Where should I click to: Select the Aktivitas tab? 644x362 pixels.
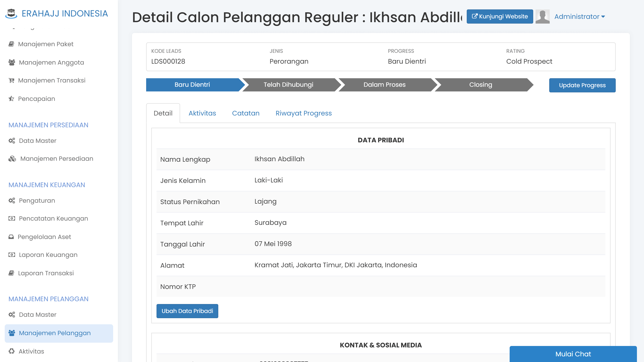tap(202, 113)
